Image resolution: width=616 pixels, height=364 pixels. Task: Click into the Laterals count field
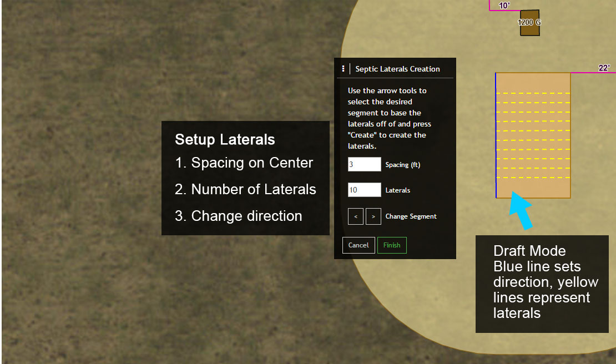coord(365,190)
